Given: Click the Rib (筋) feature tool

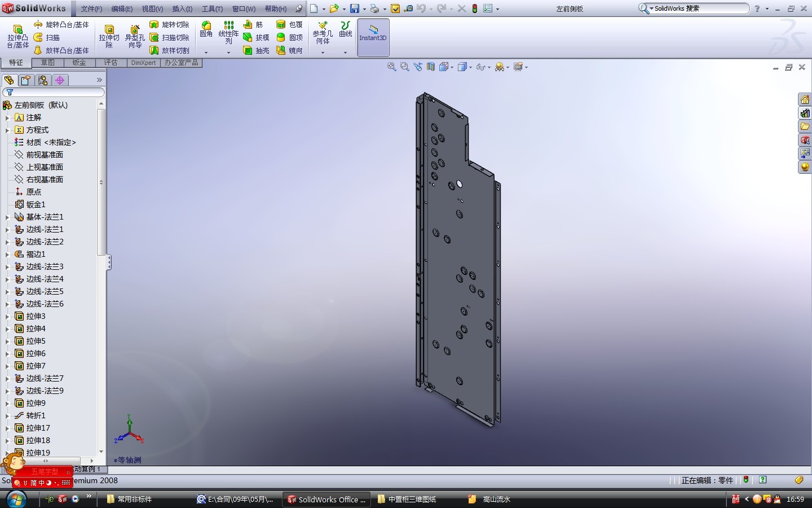Looking at the screenshot, I should [253, 25].
